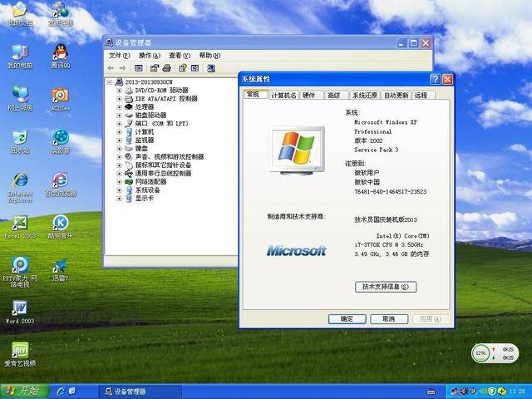This screenshot has height=399, width=532.
Task: Open the 我的电脑 desktop icon
Action: (20, 57)
